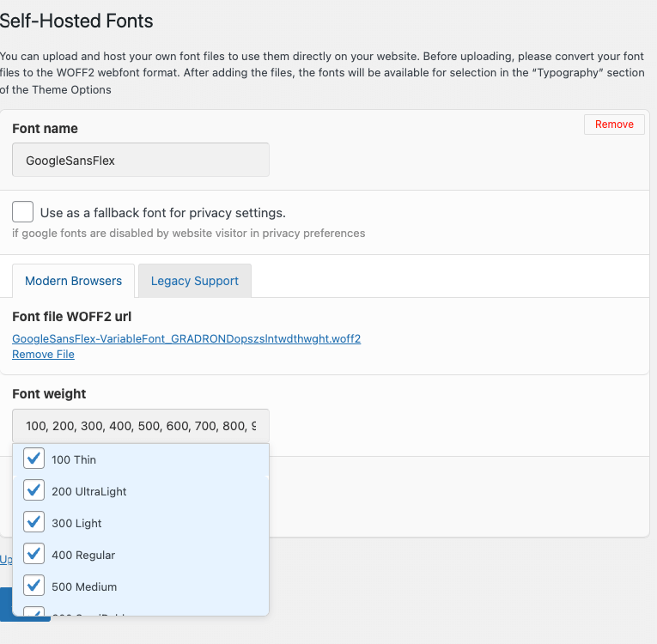
Task: Enable the fallback font checkbox
Action: click(x=23, y=212)
